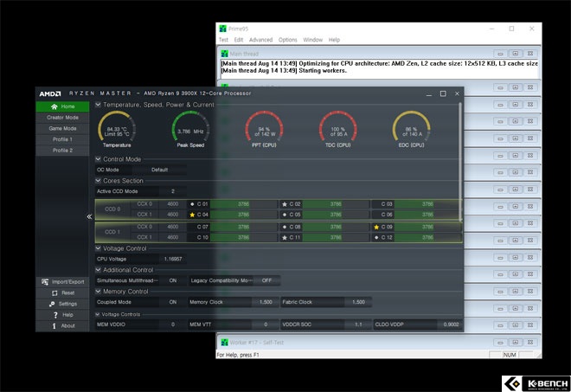Open Active CCD Mode value field
The width and height of the screenshot is (571, 392).
[x=173, y=191]
